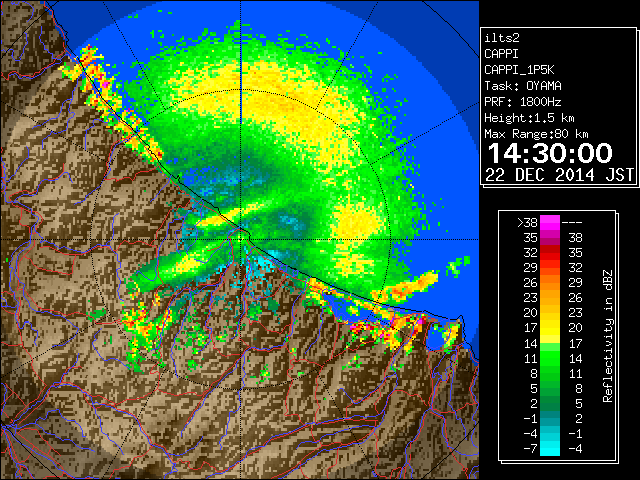640x480 pixels.
Task: Click the date text 22 DEC 2014 JST
Action: point(559,175)
